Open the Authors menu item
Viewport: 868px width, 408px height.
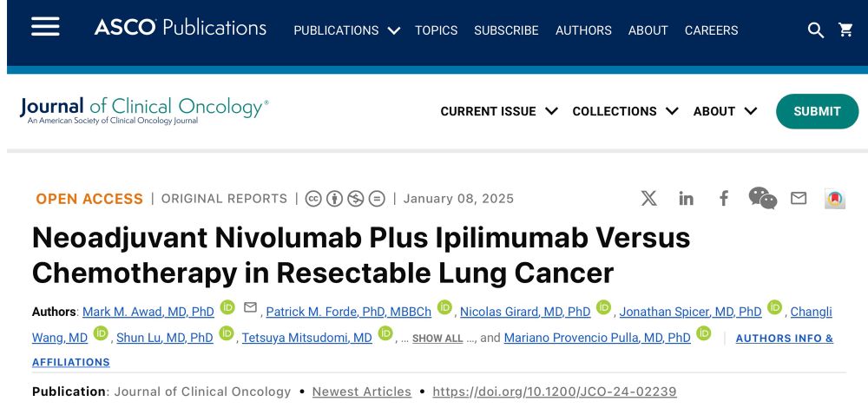pyautogui.click(x=583, y=30)
